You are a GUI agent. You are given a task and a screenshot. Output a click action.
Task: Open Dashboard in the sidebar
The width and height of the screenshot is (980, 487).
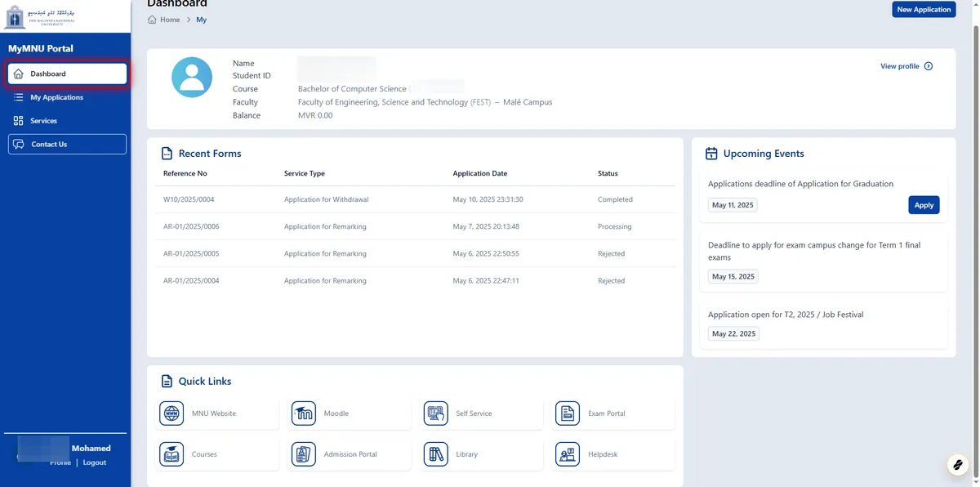[67, 74]
